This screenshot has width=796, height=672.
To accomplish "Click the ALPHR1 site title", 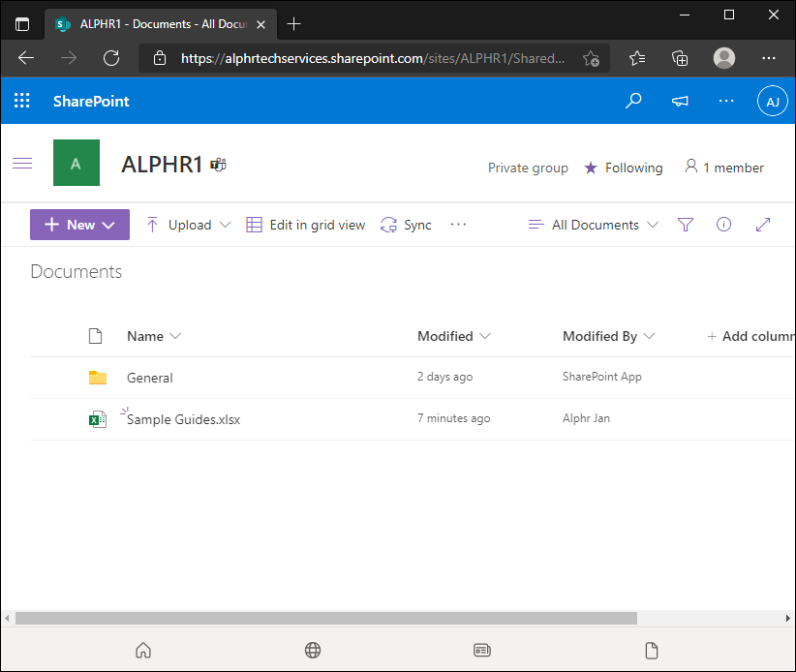I will (x=162, y=165).
